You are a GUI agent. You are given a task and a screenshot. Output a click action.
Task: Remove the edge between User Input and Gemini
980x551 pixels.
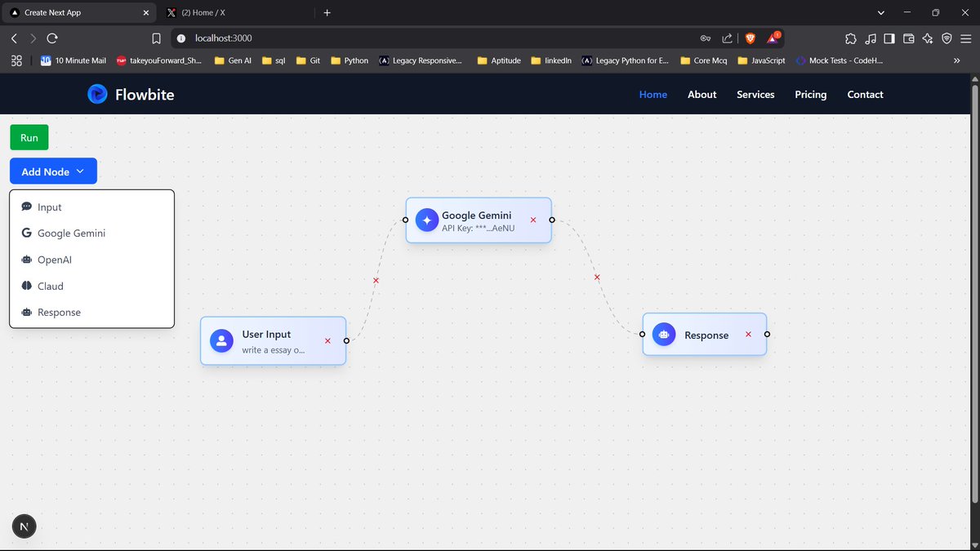[376, 280]
